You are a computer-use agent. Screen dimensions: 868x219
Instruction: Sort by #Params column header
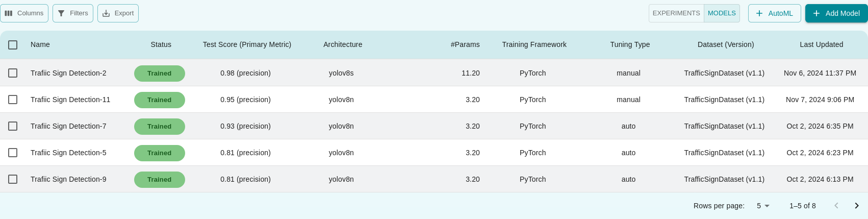[x=465, y=44]
